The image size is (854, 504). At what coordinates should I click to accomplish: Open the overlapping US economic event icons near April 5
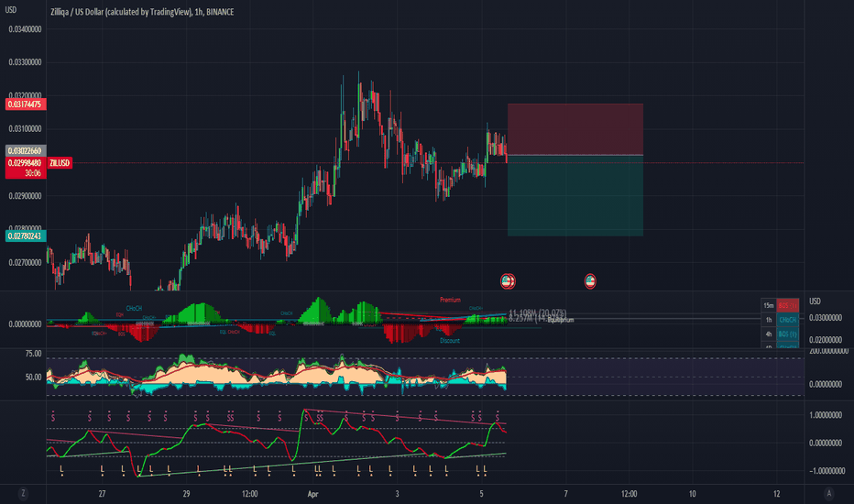(x=508, y=281)
